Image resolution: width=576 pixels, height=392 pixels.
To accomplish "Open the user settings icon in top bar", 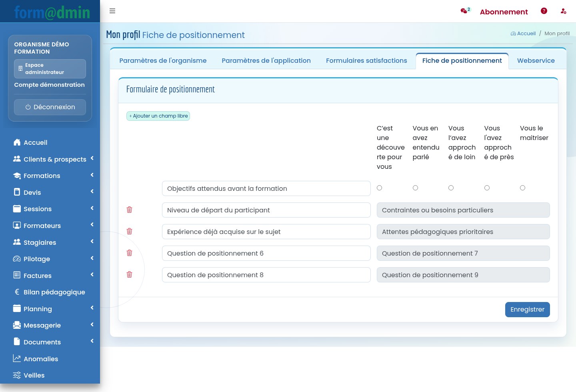I will pyautogui.click(x=563, y=11).
